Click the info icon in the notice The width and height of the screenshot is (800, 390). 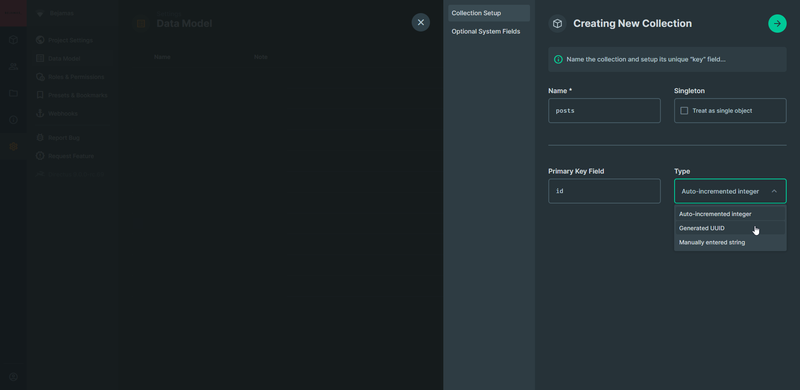[x=558, y=60]
